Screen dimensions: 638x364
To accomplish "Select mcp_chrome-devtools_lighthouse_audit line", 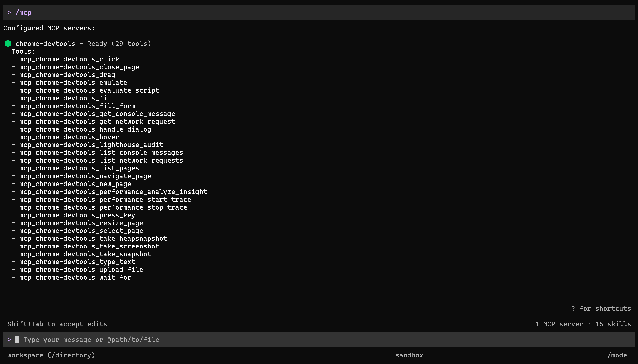I will (x=91, y=145).
